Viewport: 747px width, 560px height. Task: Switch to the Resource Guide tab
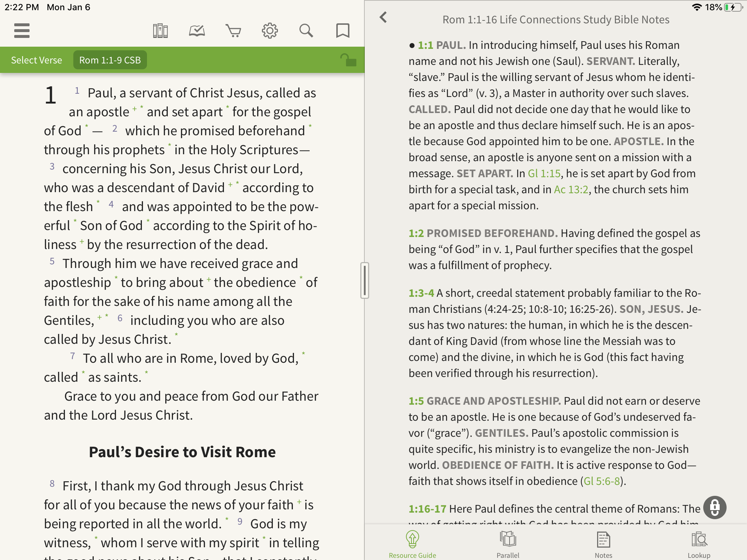pos(412,544)
